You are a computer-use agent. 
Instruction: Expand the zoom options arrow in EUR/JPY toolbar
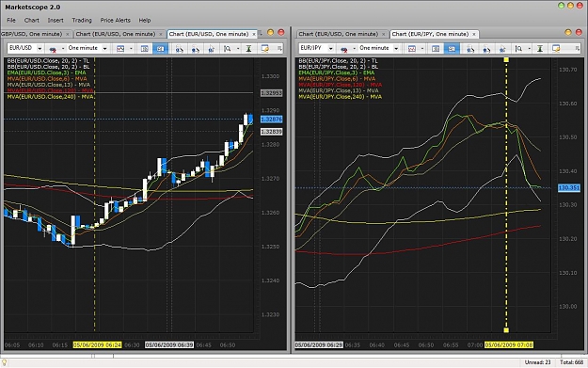point(529,48)
